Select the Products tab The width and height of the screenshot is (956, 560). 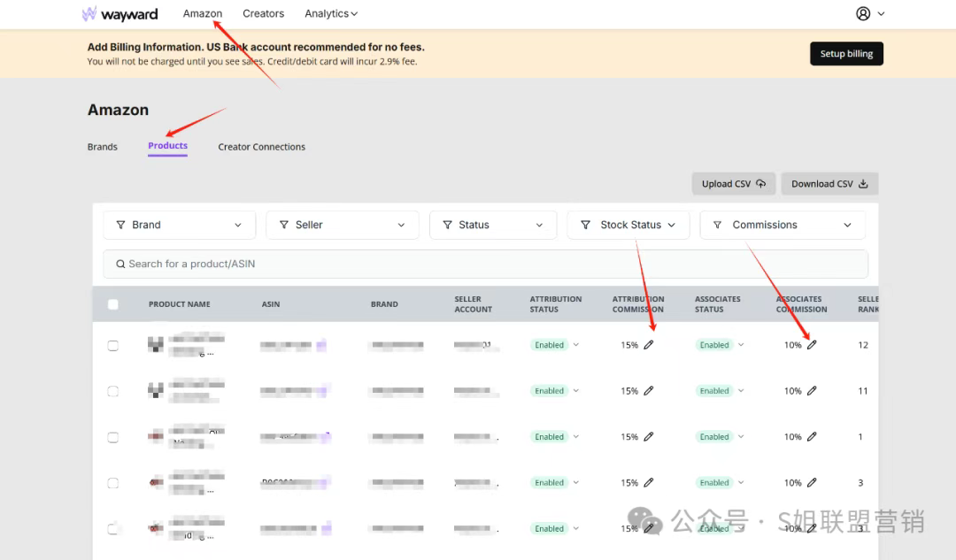point(167,146)
